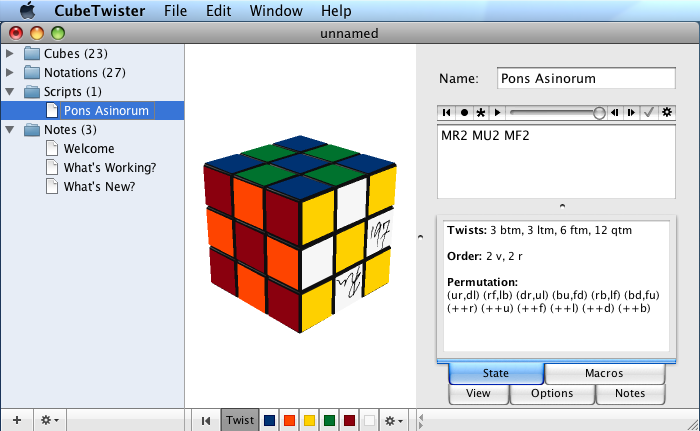Select the dark red color swatch
The image size is (700, 431).
pyautogui.click(x=350, y=421)
